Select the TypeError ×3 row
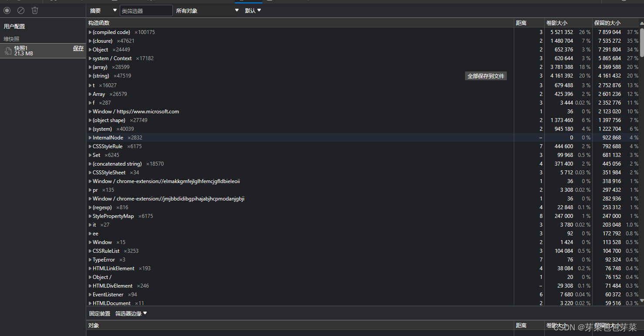The height and width of the screenshot is (336, 644). (x=363, y=260)
